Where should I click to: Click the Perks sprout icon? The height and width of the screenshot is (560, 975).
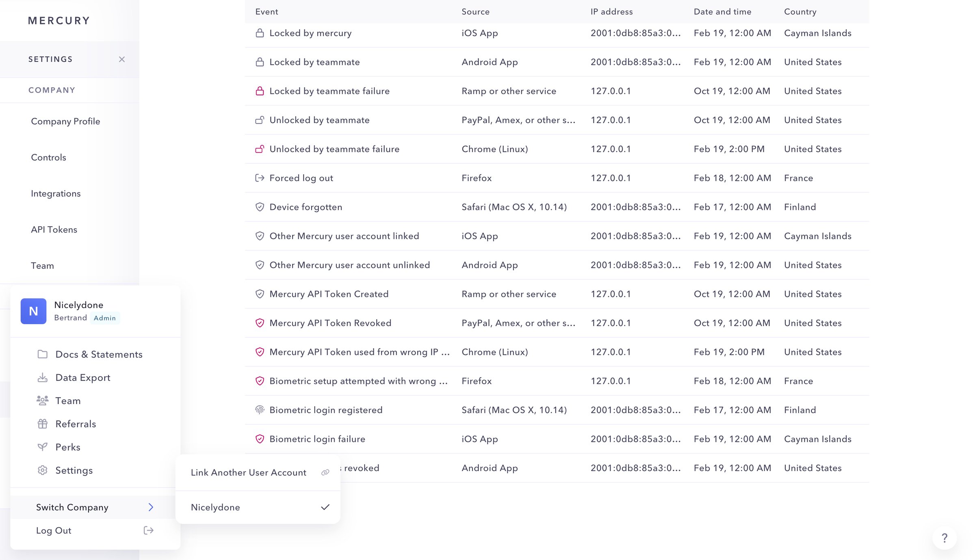pos(42,447)
